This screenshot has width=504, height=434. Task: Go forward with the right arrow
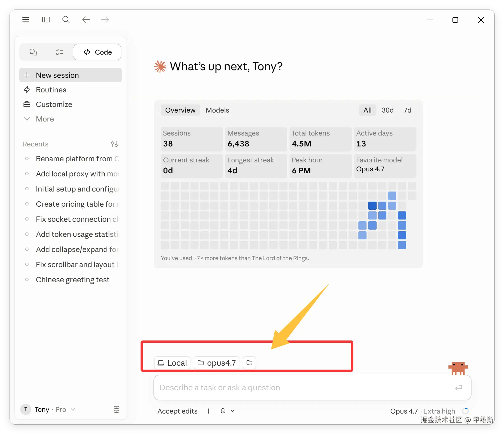pyautogui.click(x=105, y=20)
